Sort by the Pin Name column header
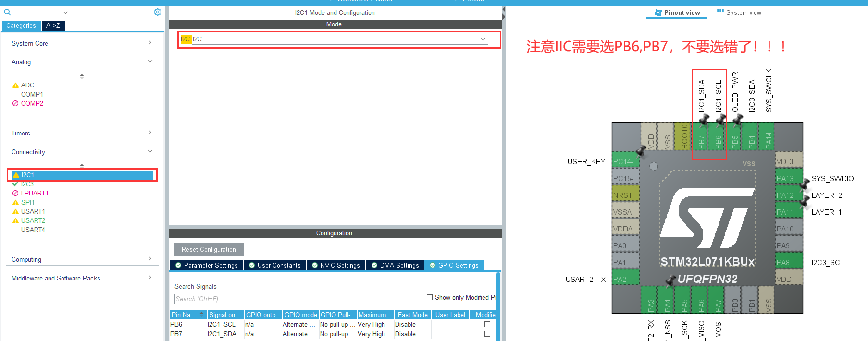Screen dimensions: 868x341 (x=188, y=315)
